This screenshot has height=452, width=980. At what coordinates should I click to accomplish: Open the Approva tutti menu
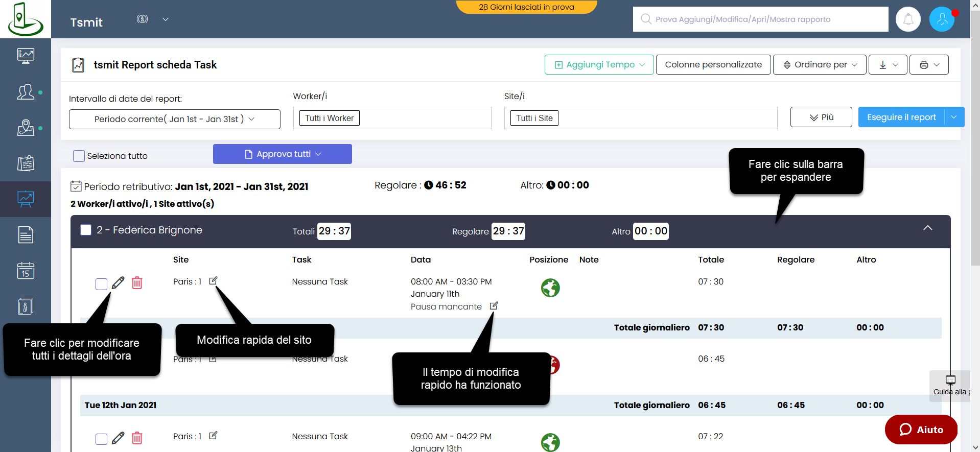pos(282,154)
